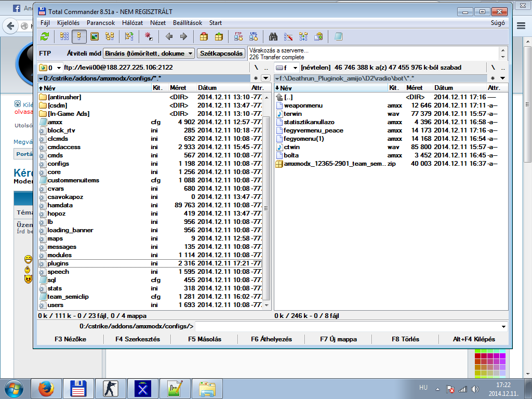Open file search binoculars icon

pos(273,36)
